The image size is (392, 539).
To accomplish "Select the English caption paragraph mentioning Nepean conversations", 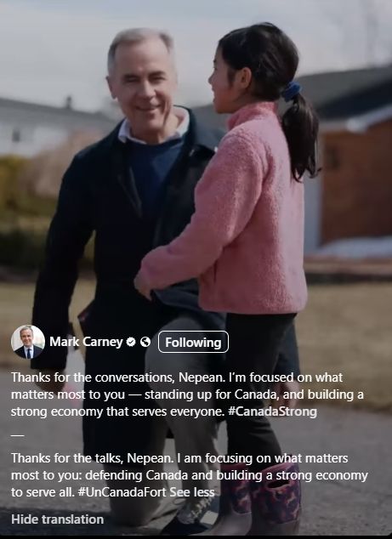I will [x=187, y=394].
